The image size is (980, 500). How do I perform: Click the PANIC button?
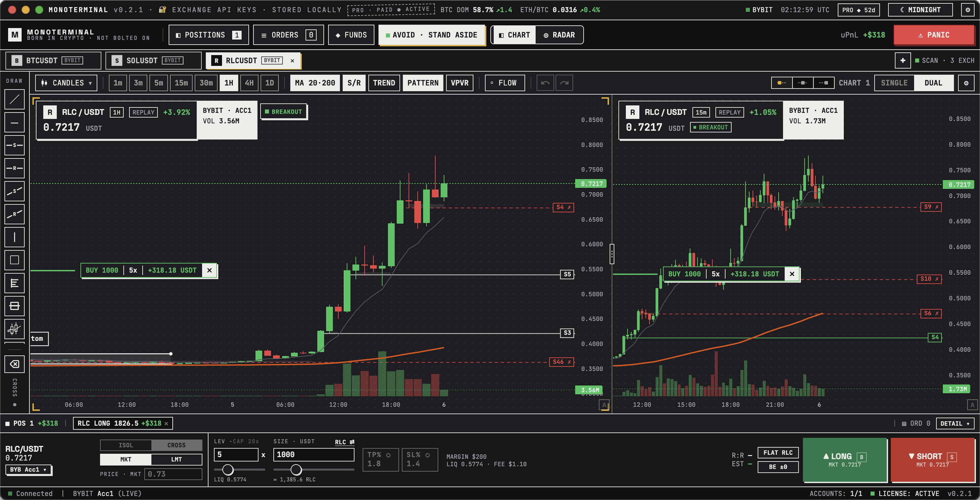tap(933, 35)
